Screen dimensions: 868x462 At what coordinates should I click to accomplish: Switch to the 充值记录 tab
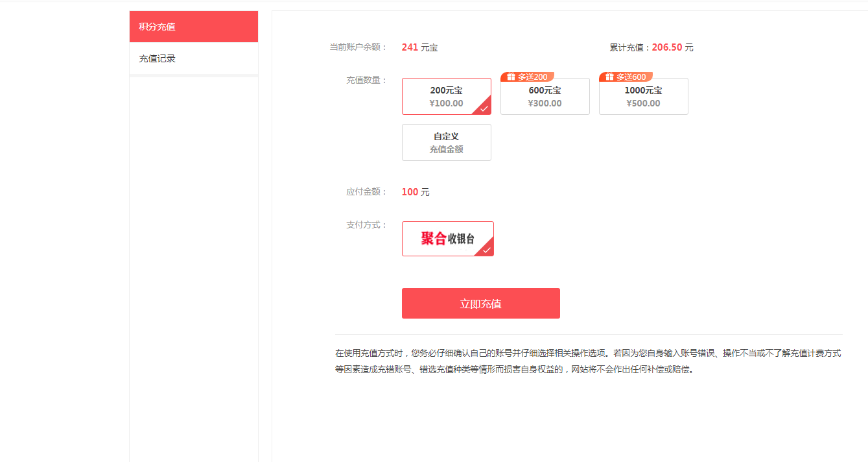pos(193,58)
